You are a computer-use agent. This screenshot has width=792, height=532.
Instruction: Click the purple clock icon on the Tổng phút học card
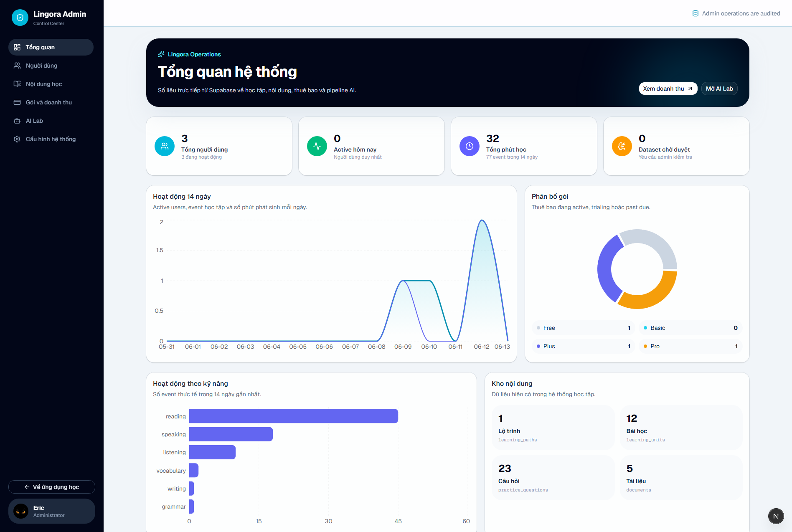[470, 146]
